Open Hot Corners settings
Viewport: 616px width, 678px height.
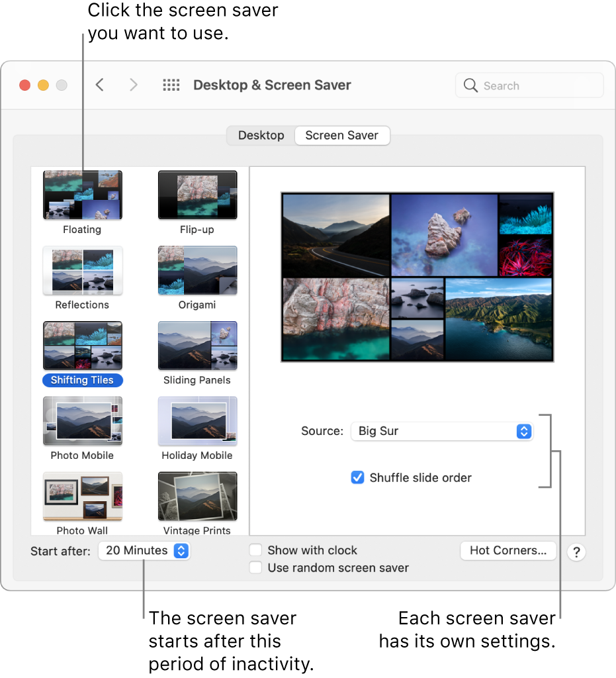pyautogui.click(x=507, y=550)
